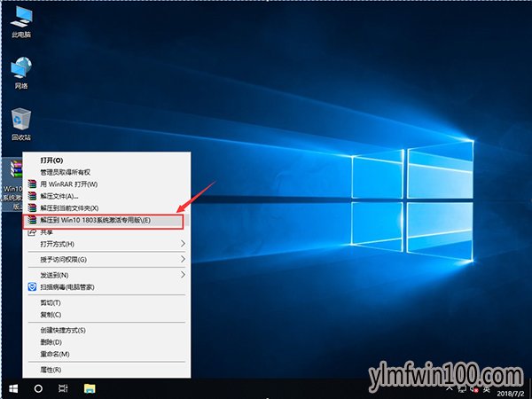532x399 pixels.
Task: Choose 属性(R) in the context menu
Action: pyautogui.click(x=106, y=370)
